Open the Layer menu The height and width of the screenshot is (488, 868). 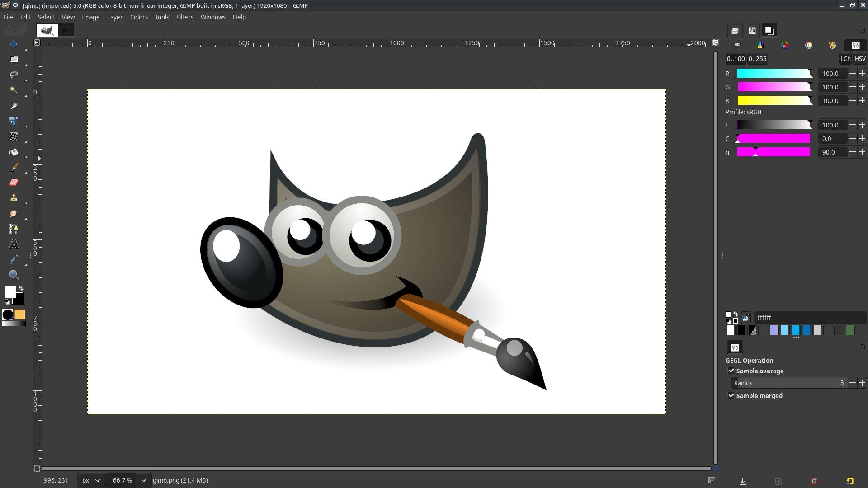pyautogui.click(x=114, y=17)
